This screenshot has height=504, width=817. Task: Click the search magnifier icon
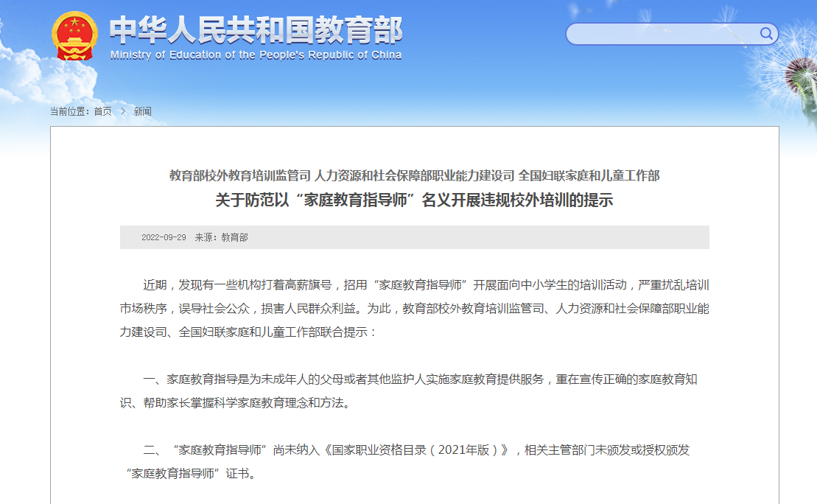coord(766,34)
